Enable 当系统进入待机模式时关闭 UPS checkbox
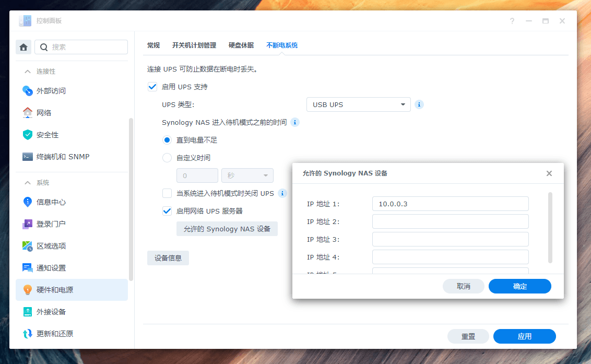591x364 pixels. pyautogui.click(x=167, y=193)
